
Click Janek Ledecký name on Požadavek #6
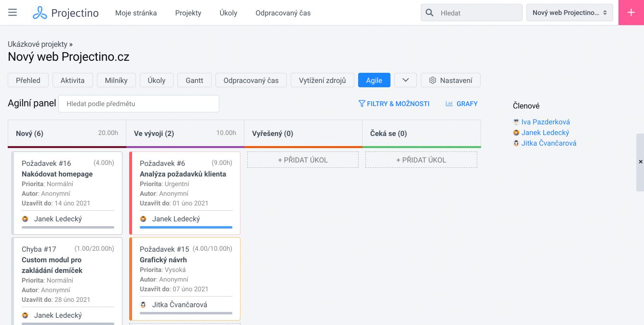tap(176, 219)
